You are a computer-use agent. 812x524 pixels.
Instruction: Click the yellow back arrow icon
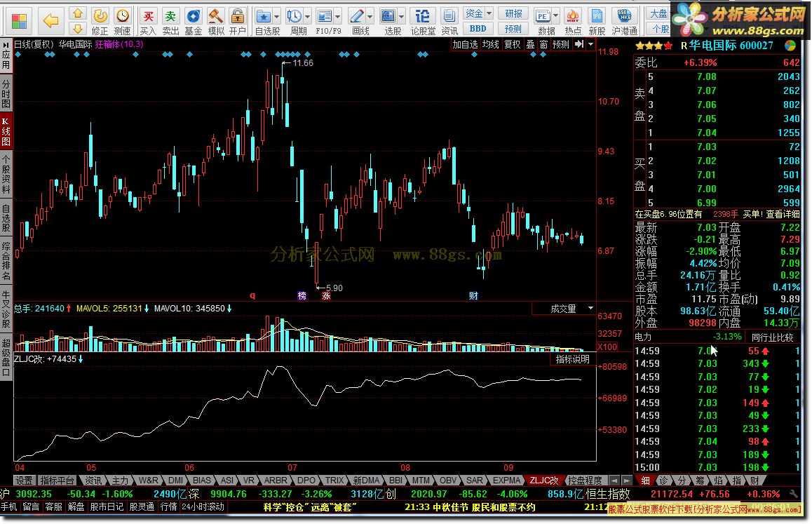point(50,21)
